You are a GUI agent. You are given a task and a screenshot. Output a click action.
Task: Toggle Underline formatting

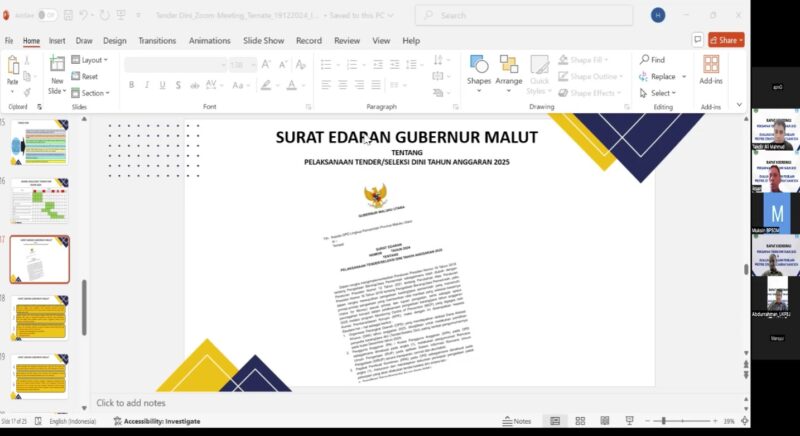tap(162, 85)
